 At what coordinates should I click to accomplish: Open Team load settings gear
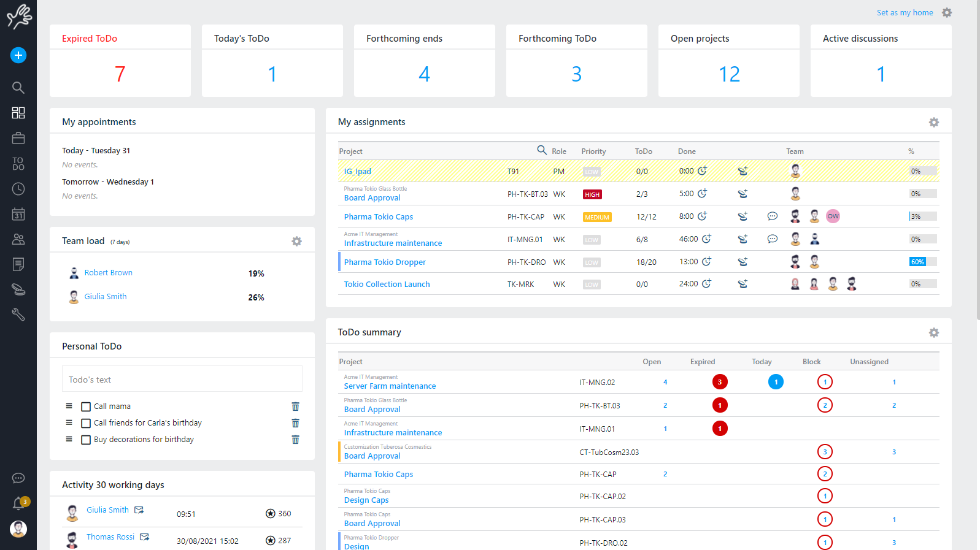296,242
